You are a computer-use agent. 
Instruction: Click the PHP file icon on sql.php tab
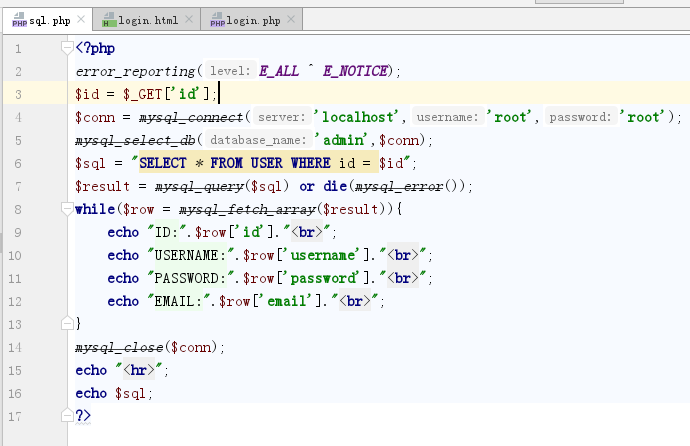click(x=19, y=20)
